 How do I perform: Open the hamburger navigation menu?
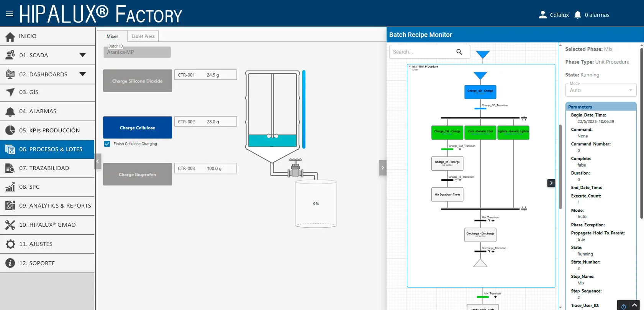tap(10, 14)
